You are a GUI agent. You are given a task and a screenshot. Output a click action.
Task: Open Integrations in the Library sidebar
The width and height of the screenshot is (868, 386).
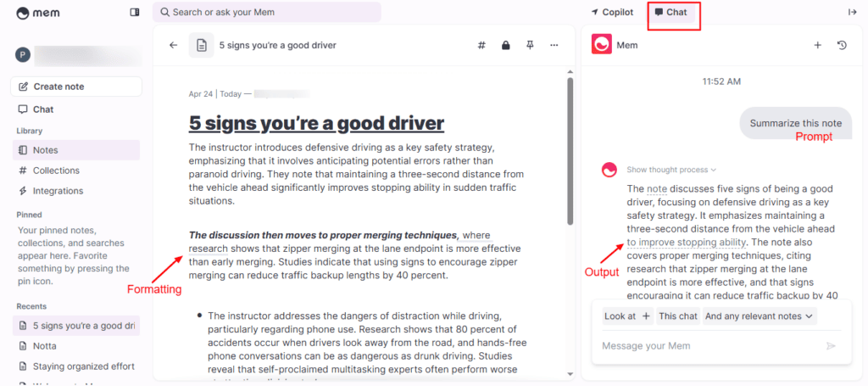pyautogui.click(x=58, y=191)
